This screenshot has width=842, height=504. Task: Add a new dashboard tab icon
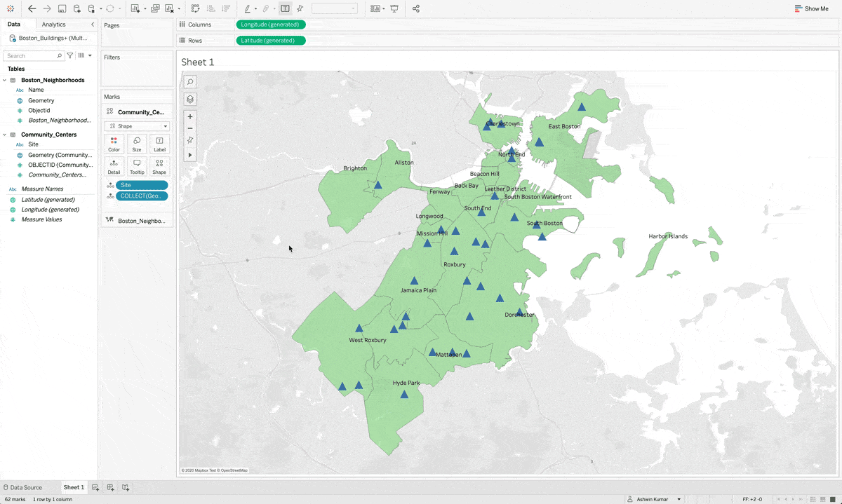click(x=111, y=487)
